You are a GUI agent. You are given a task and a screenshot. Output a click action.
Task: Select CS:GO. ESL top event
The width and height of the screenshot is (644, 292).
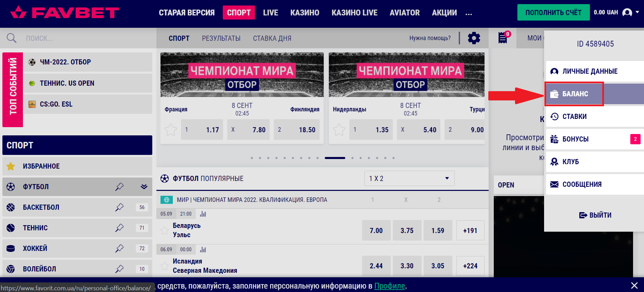click(x=88, y=104)
